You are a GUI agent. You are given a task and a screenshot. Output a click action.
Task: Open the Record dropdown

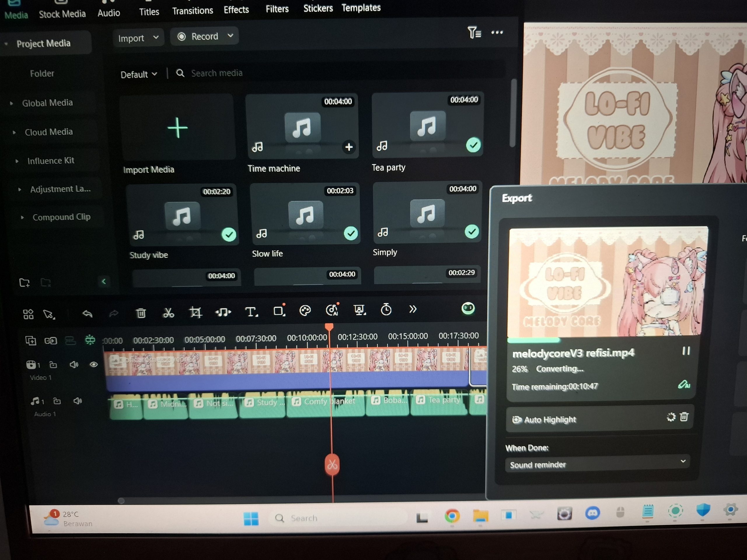pos(205,36)
